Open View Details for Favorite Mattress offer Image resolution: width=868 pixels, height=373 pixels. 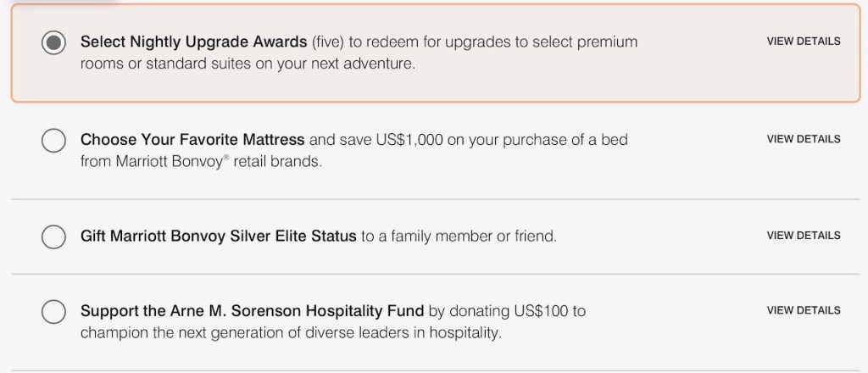[x=803, y=139]
